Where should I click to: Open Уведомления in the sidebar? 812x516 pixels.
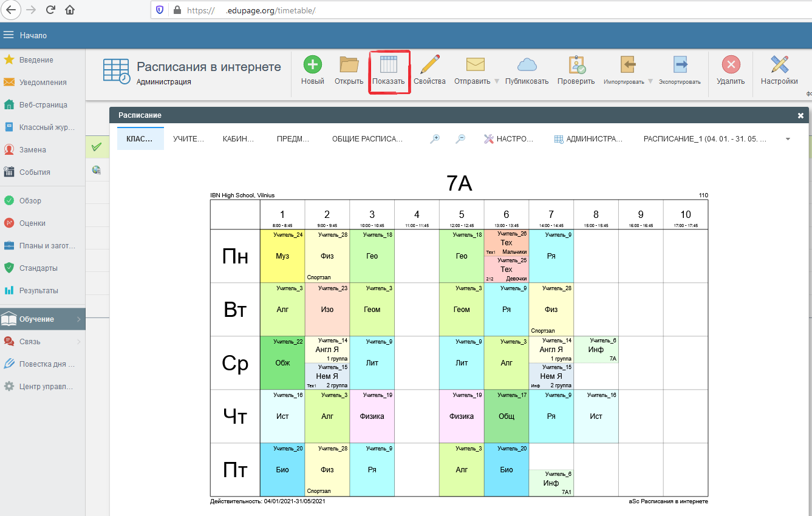coord(43,83)
